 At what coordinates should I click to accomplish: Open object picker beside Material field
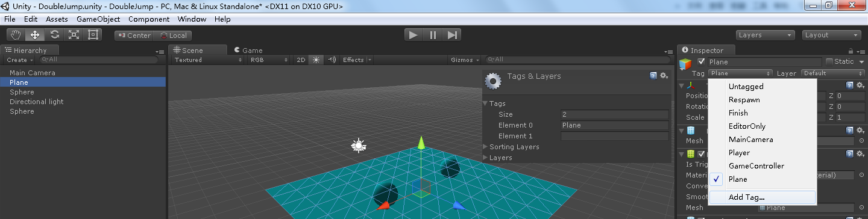point(861,176)
